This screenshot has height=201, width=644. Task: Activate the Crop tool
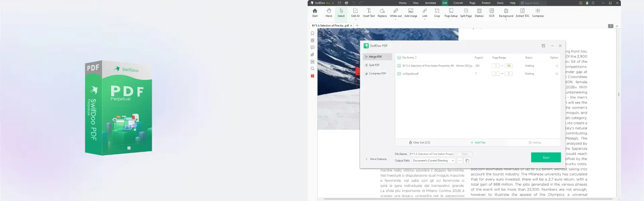point(437,13)
